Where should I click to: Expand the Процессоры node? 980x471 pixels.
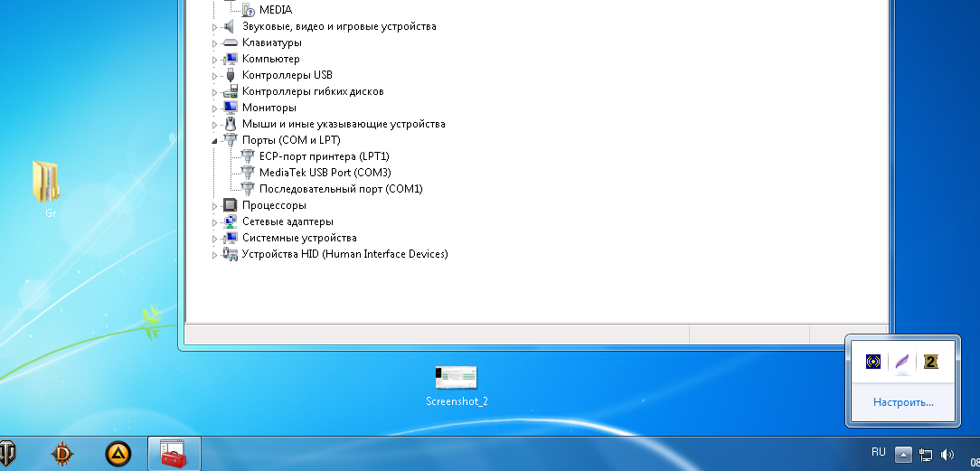coord(214,205)
